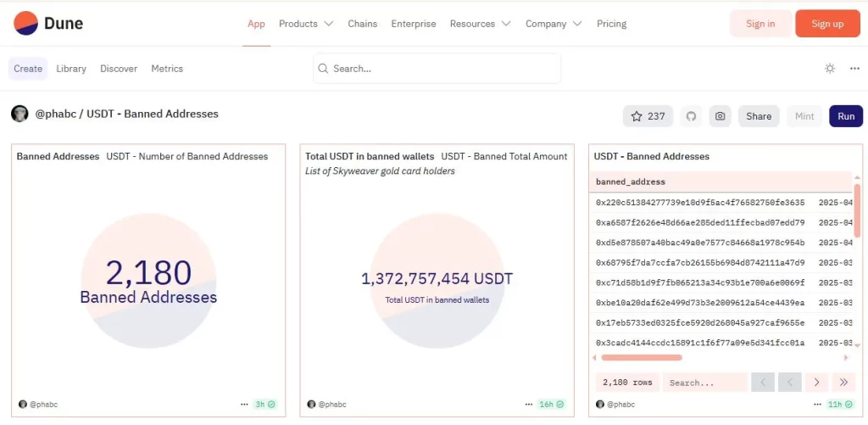Click the greyed first page arrow button
Screen dimensions: 868x425
click(763, 383)
